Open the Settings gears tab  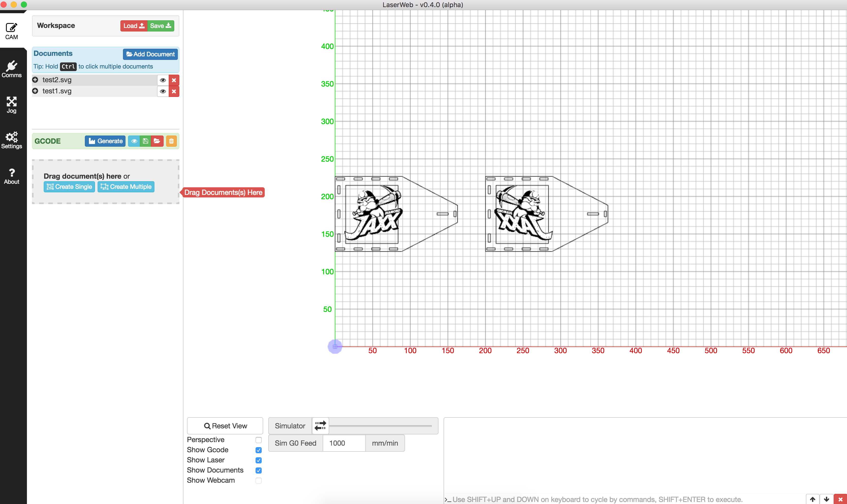point(11,140)
